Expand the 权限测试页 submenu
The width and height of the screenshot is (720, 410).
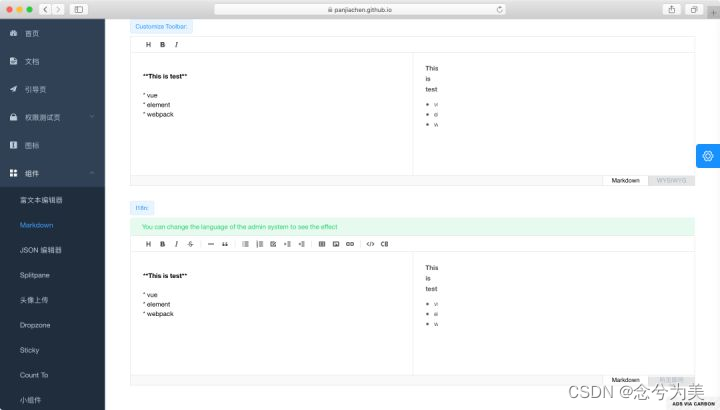52,118
